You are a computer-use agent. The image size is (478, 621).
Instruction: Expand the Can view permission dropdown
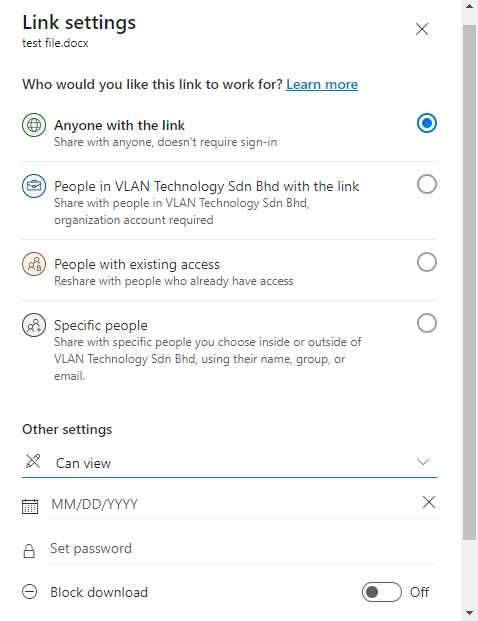click(229, 463)
